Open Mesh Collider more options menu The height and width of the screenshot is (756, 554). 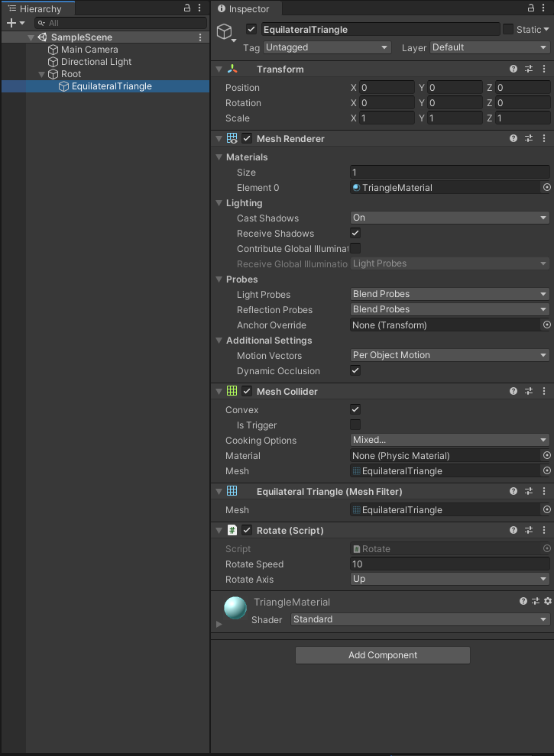pyautogui.click(x=544, y=392)
